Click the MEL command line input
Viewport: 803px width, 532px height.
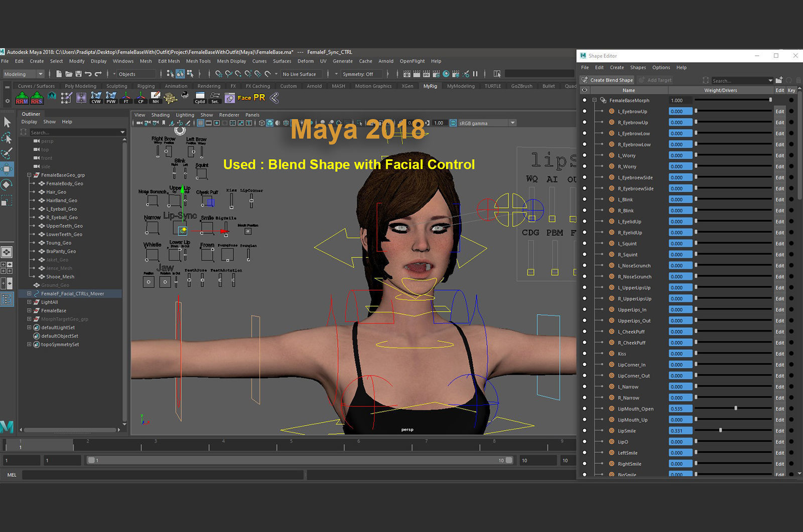[x=163, y=475]
